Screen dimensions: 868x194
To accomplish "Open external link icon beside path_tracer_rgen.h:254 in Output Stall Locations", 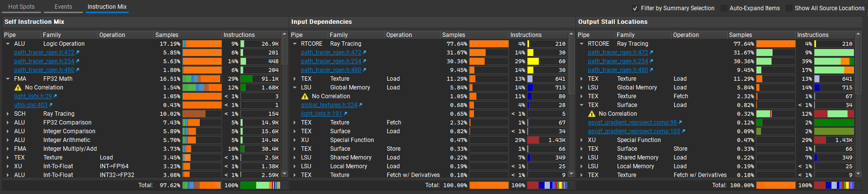I will pos(651,61).
